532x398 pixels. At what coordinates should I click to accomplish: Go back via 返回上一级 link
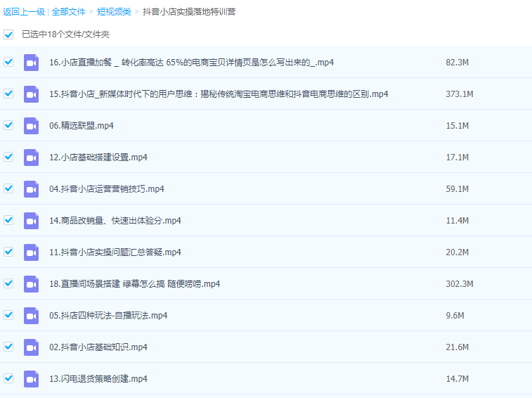pyautogui.click(x=24, y=12)
